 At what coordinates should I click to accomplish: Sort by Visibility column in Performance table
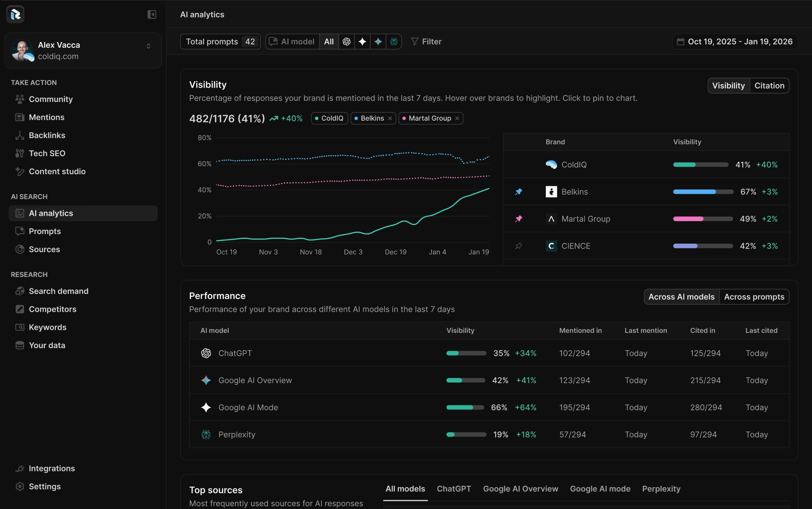point(460,331)
